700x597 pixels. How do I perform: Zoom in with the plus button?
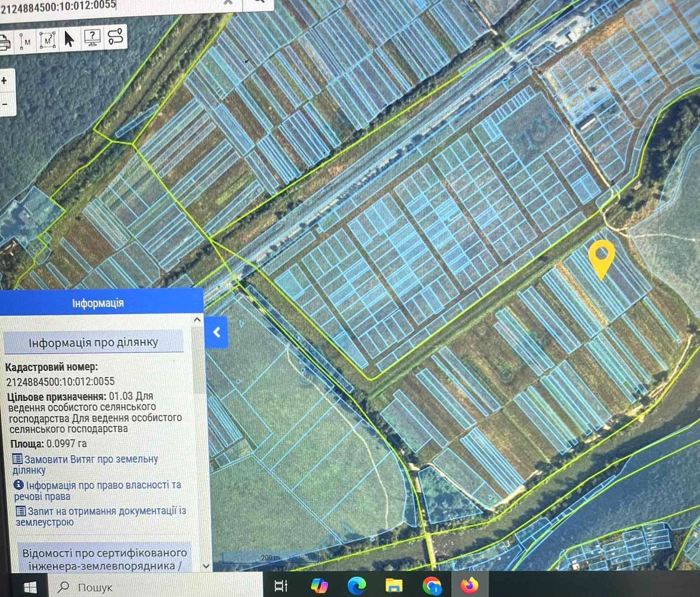click(x=4, y=81)
